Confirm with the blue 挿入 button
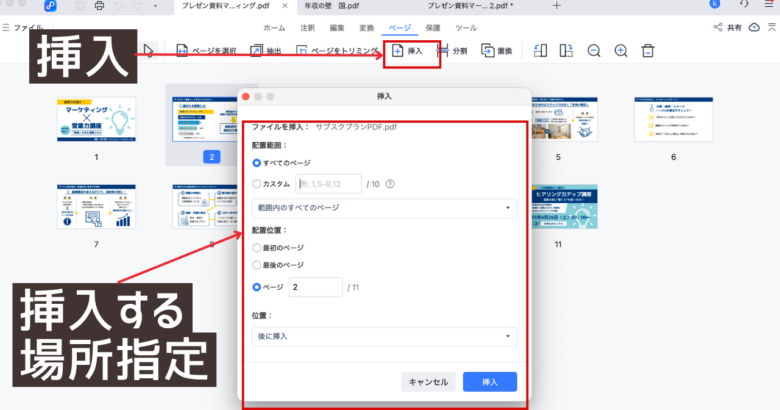The height and width of the screenshot is (410, 780). (x=489, y=382)
